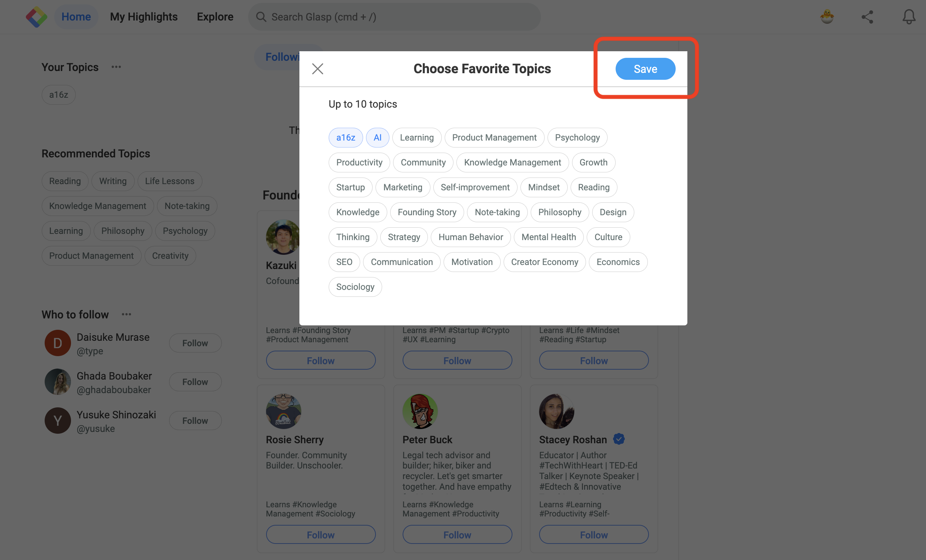Enable the Creator Economy topic
The width and height of the screenshot is (926, 560).
pyautogui.click(x=544, y=262)
